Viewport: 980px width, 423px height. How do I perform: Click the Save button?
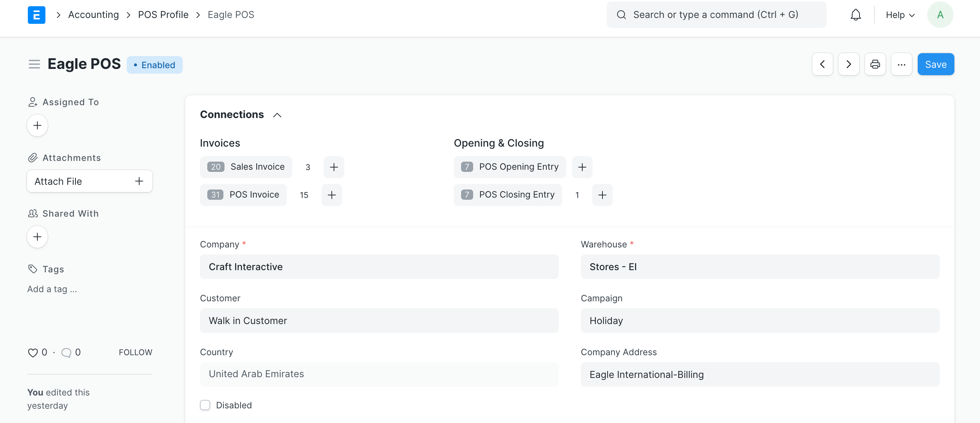click(935, 65)
